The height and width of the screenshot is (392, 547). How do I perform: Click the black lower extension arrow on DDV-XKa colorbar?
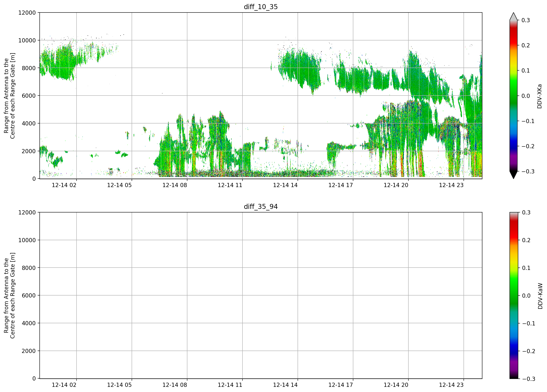pyautogui.click(x=513, y=175)
